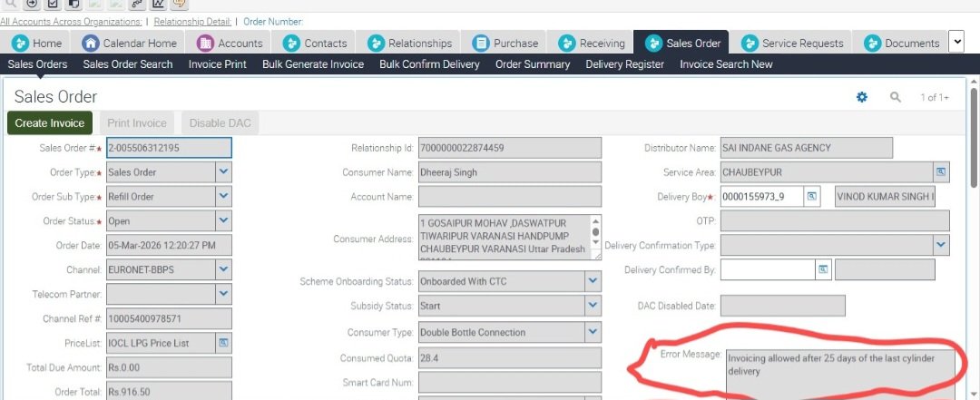The height and width of the screenshot is (400, 980).
Task: Open Invoice Search New
Action: (x=726, y=63)
